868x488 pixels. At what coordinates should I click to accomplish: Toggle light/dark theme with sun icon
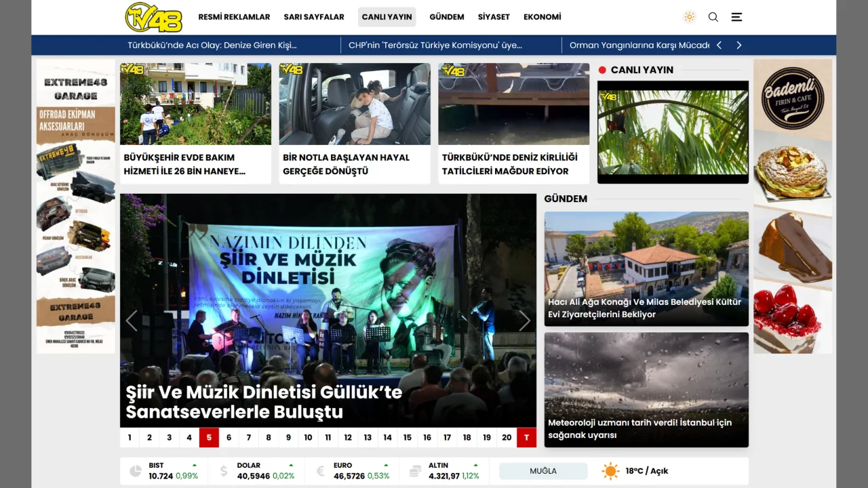click(690, 17)
